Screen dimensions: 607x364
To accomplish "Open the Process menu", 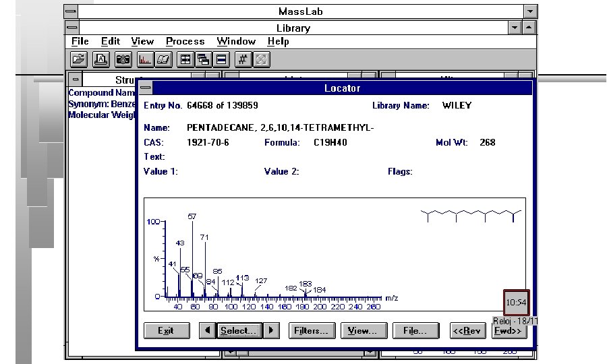I will 185,41.
